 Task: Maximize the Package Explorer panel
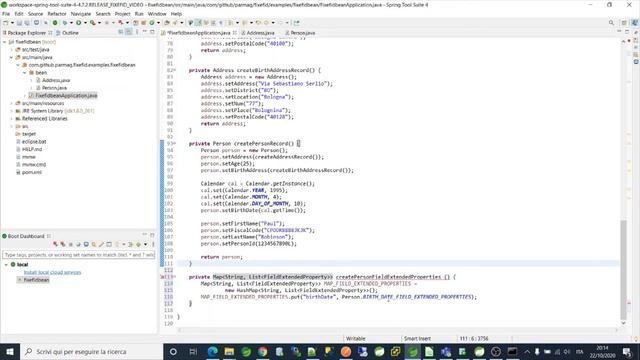pos(152,32)
